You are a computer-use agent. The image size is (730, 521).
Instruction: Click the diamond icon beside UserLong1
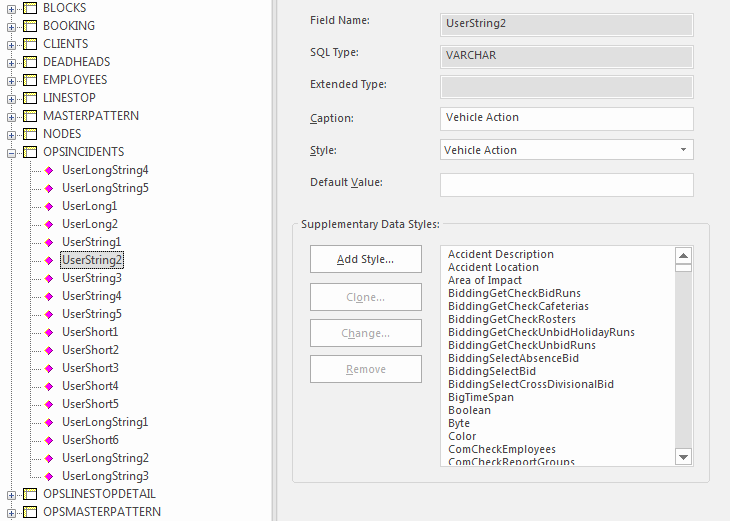pos(49,206)
